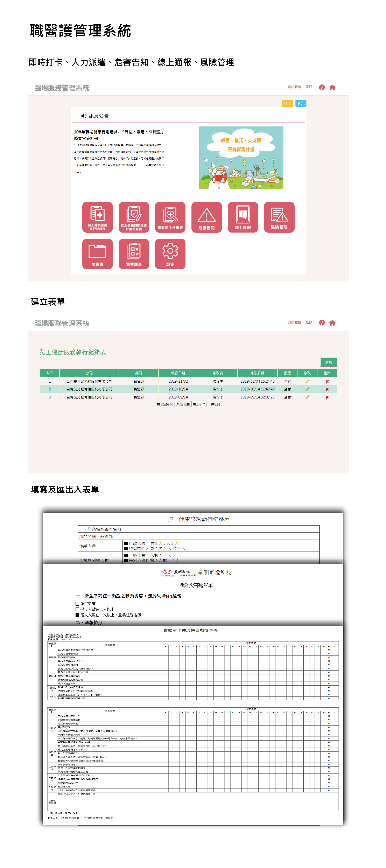The width and height of the screenshot is (386, 868).
Task: Open 勞工健康服務執行紀錄表 tile
Action: [x=97, y=217]
